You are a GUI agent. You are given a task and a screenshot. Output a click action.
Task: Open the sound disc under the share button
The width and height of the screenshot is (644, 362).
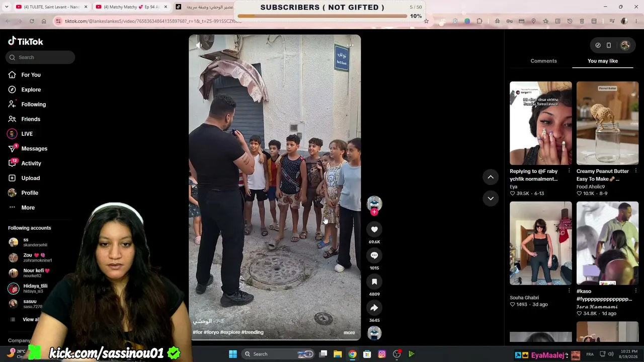click(x=374, y=333)
